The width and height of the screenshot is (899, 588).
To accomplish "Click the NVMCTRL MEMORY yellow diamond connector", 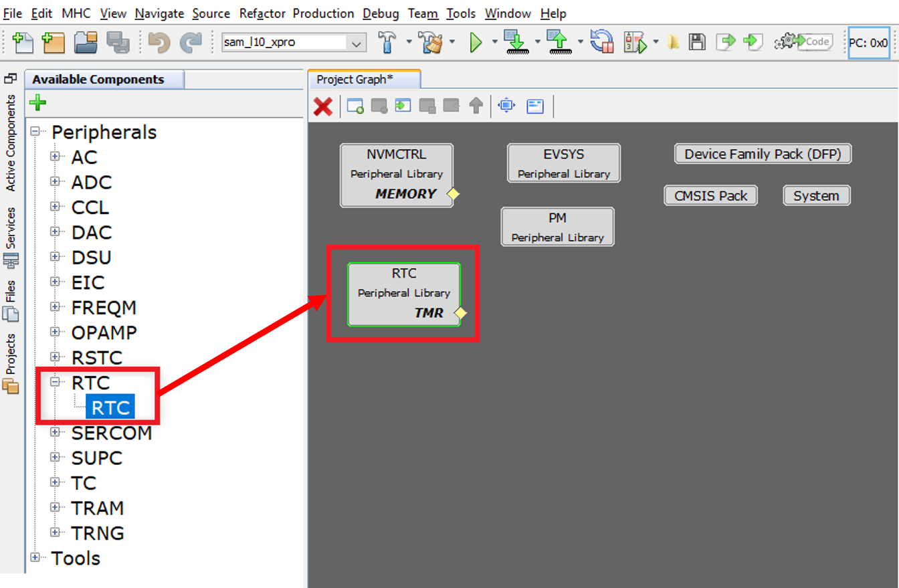I will click(453, 194).
